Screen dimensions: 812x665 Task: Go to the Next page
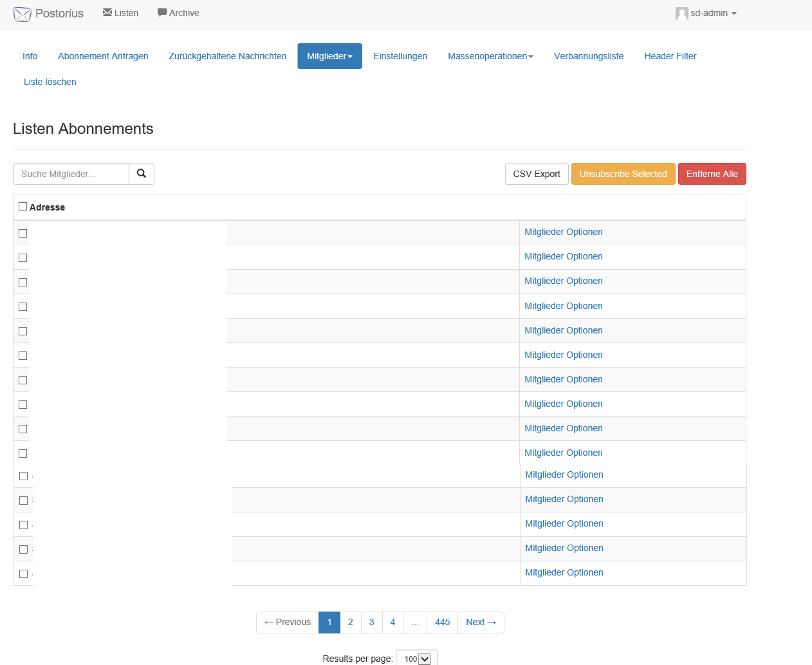[481, 622]
